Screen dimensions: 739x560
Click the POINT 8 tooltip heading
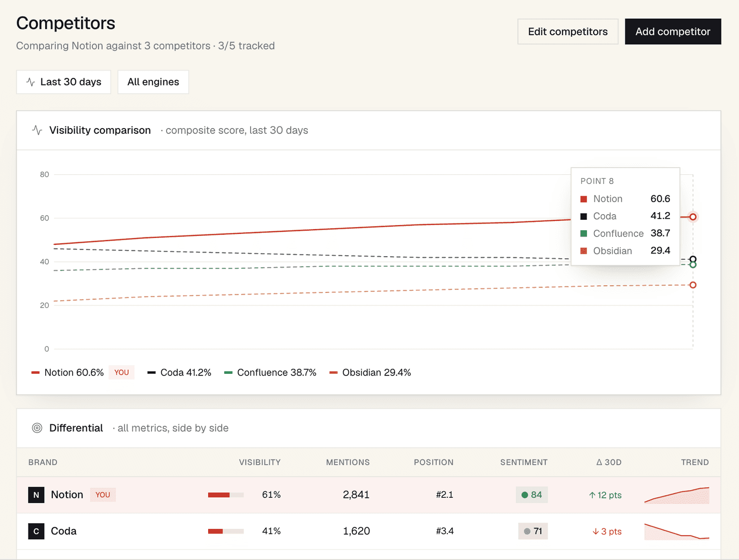click(x=597, y=181)
